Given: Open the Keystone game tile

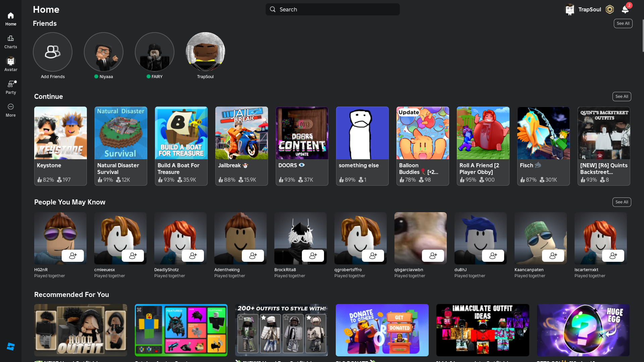Looking at the screenshot, I should pos(60,146).
